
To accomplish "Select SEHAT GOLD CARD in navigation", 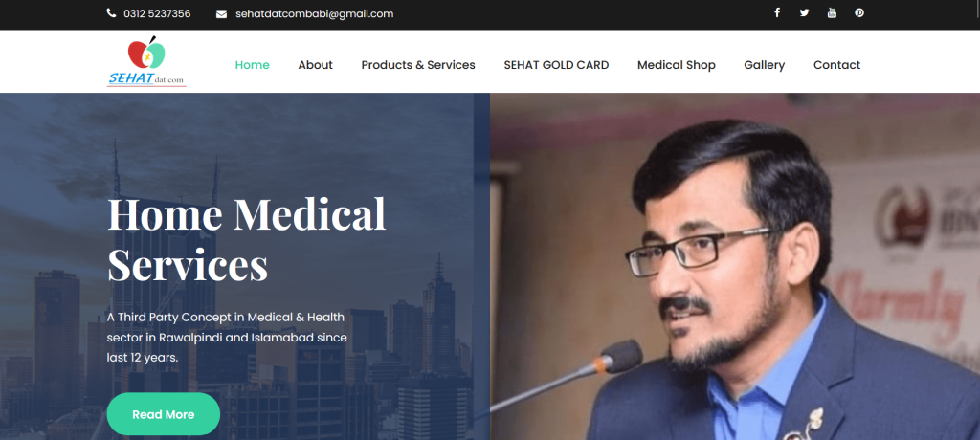I will [556, 65].
